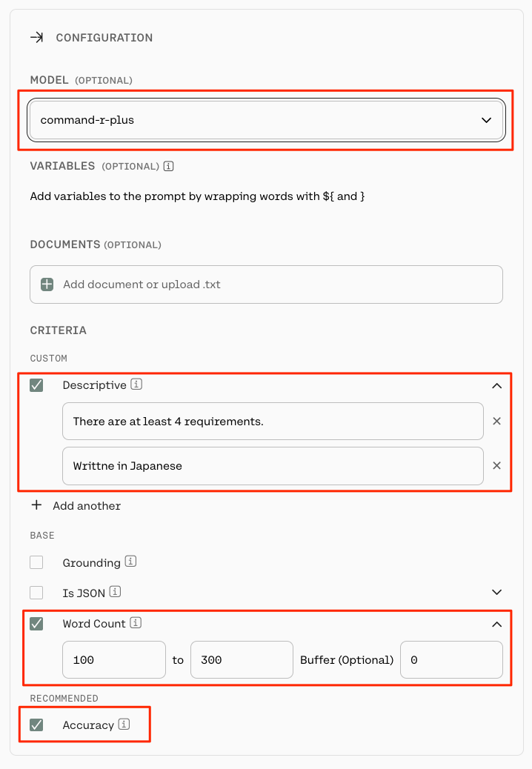View Is JSON info icon
This screenshot has width=532, height=769.
(x=115, y=591)
